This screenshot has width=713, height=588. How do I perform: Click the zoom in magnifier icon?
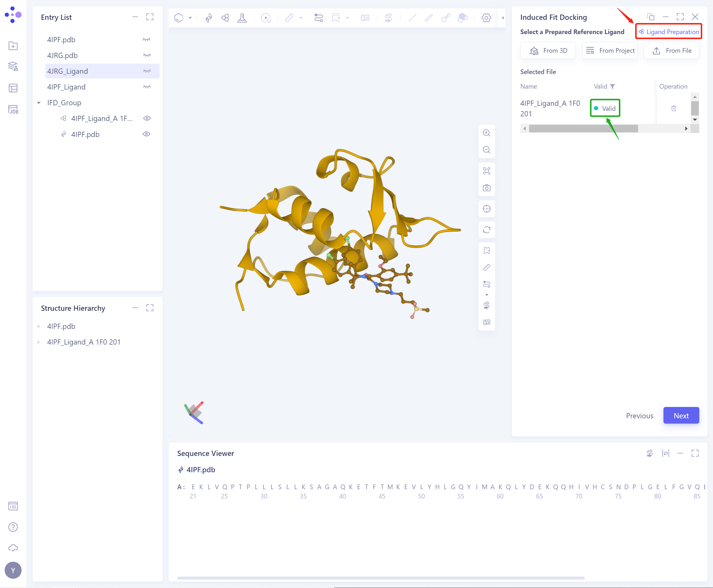click(487, 133)
